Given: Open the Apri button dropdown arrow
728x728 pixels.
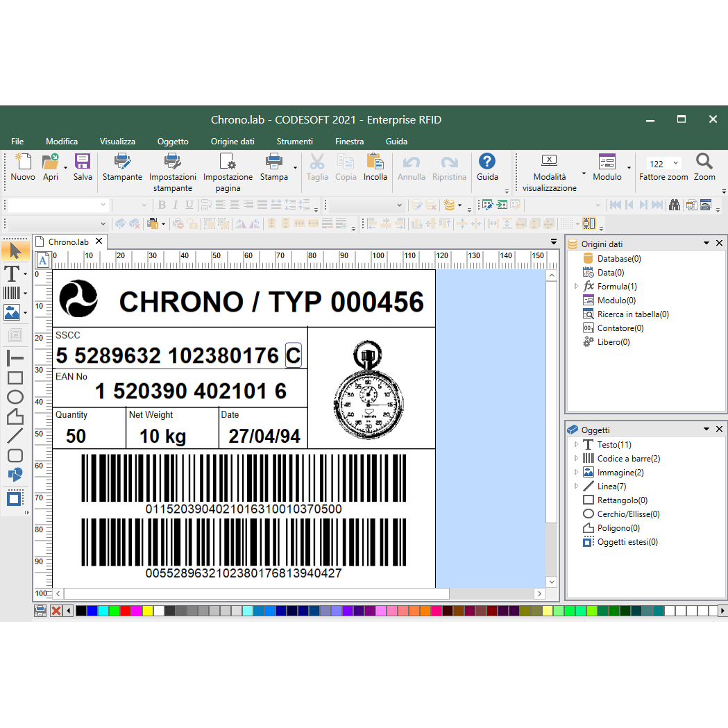Looking at the screenshot, I should coord(65,168).
